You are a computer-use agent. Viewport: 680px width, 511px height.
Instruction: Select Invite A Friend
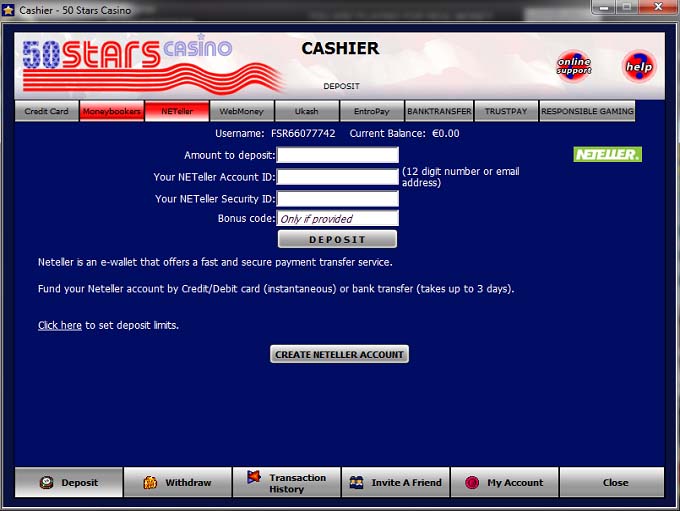click(x=396, y=482)
